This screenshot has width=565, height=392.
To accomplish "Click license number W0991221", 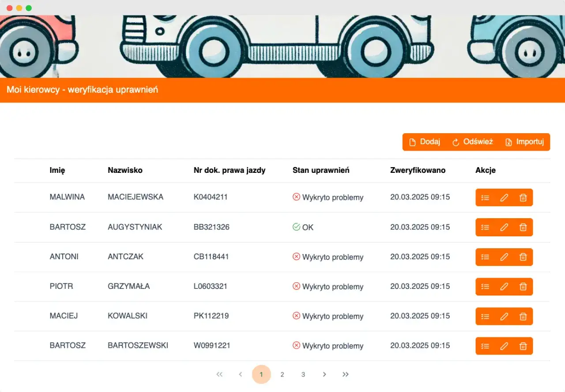I will (212, 346).
